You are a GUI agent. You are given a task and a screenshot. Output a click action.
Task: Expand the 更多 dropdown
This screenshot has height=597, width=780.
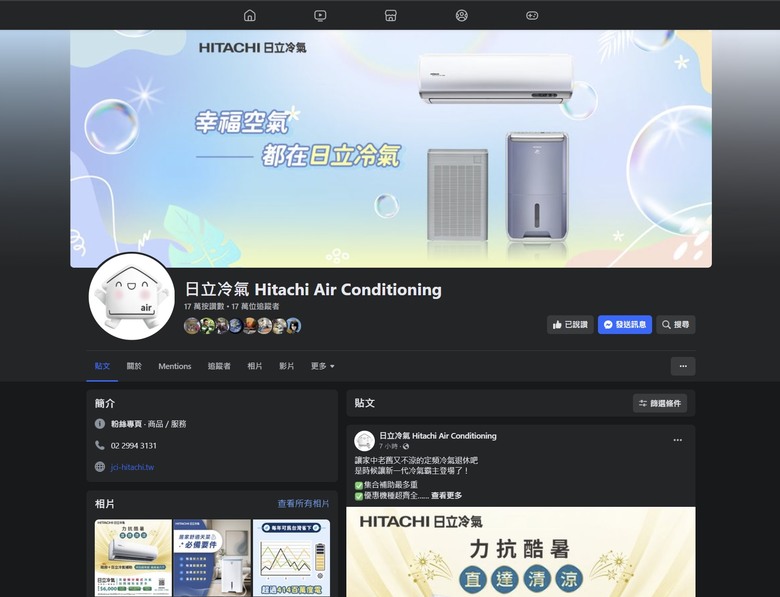[x=322, y=366]
